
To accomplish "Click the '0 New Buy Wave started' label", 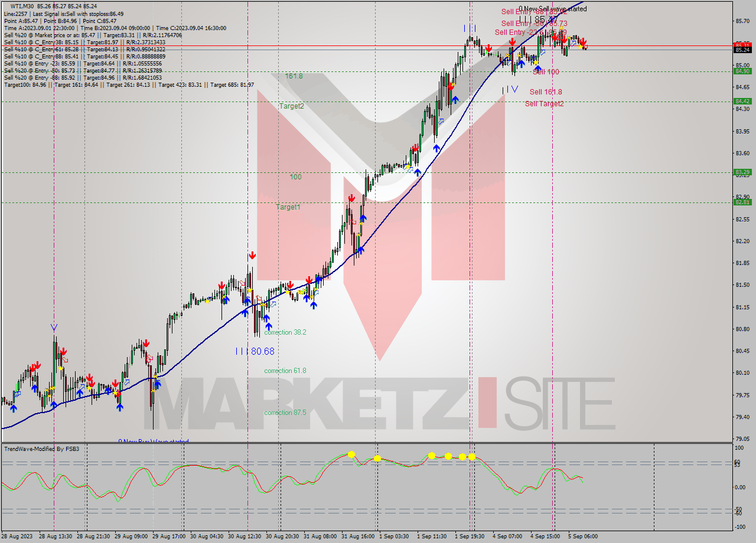I will [154, 441].
